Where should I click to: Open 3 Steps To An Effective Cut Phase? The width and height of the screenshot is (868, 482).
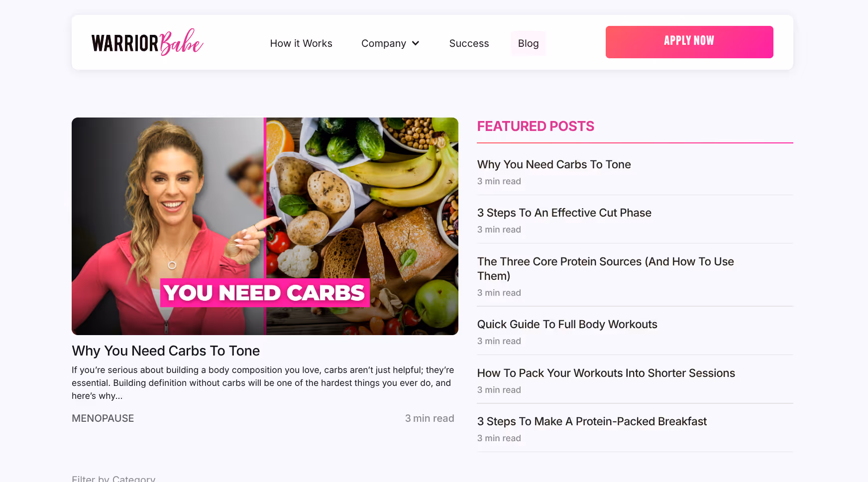coord(564,213)
